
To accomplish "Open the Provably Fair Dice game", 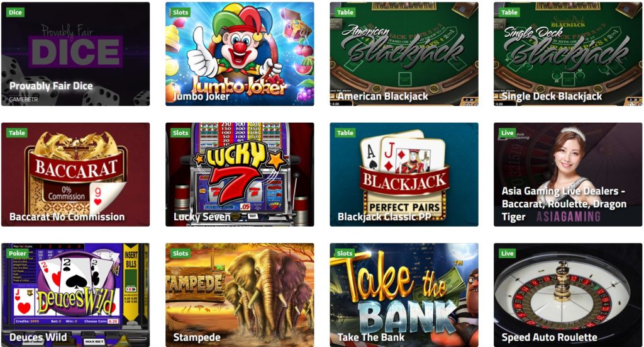I will pos(75,54).
